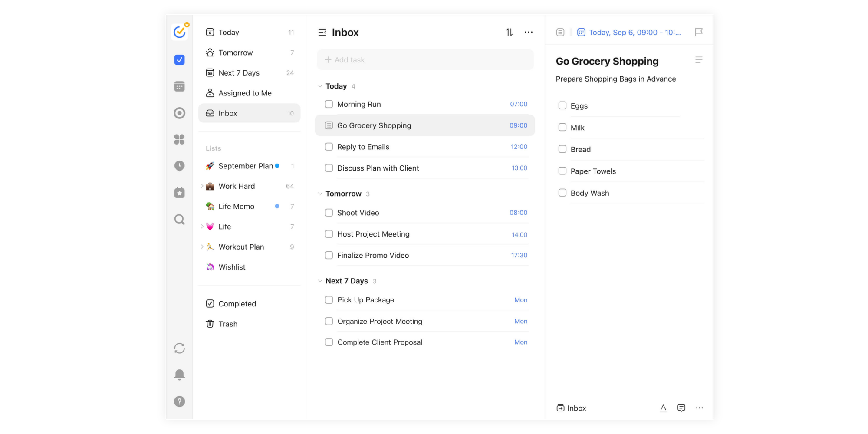Viewport: 868px width, 434px height.
Task: Check off the Morning Run task
Action: click(x=329, y=104)
